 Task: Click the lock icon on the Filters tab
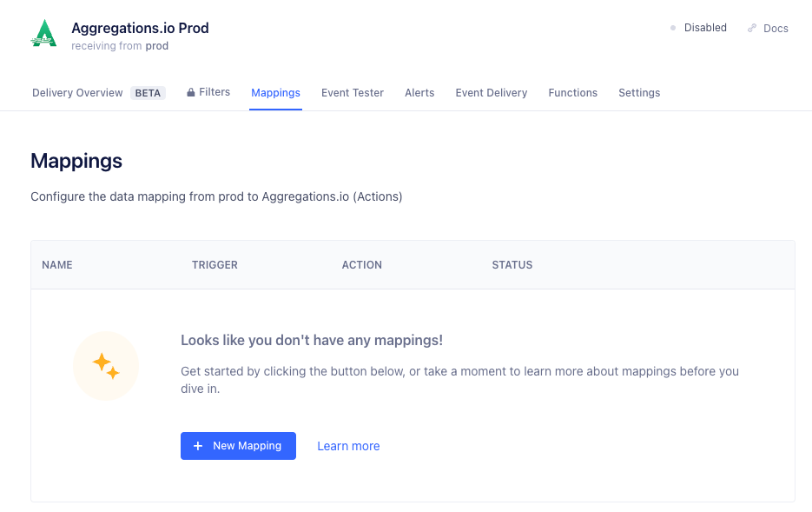click(x=190, y=92)
